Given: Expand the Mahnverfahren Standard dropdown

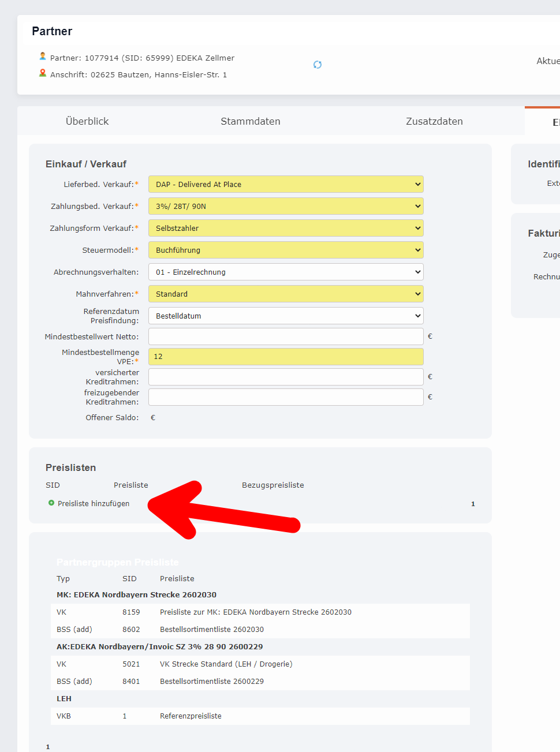Looking at the screenshot, I should 286,294.
